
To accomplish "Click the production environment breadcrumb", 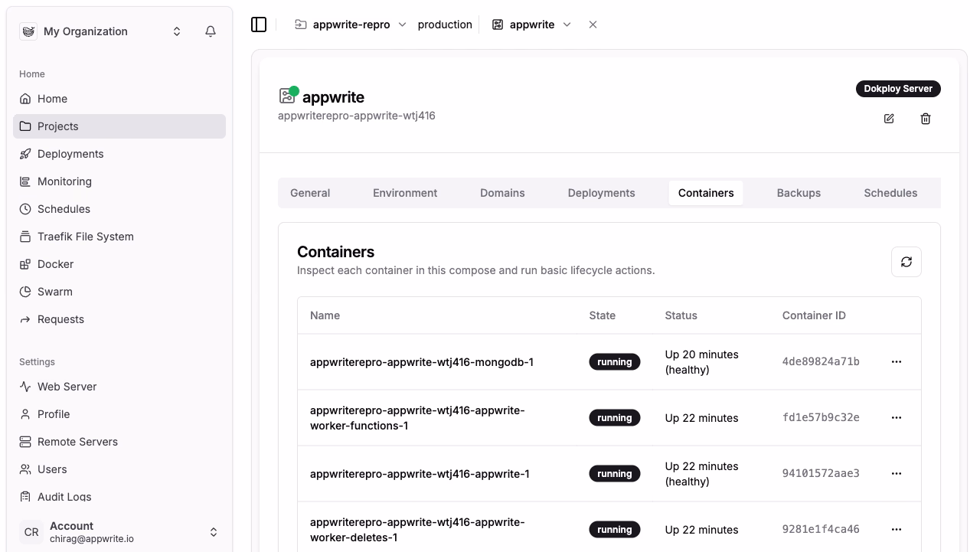I will tap(445, 24).
